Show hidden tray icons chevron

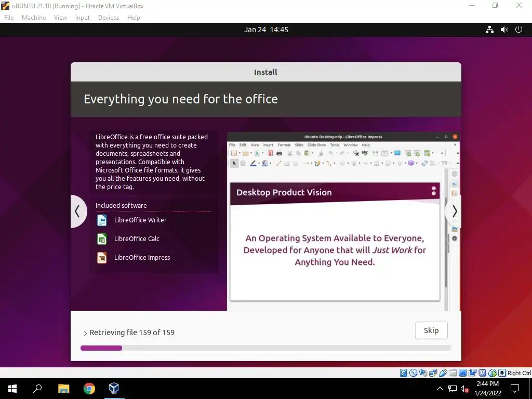(x=440, y=389)
